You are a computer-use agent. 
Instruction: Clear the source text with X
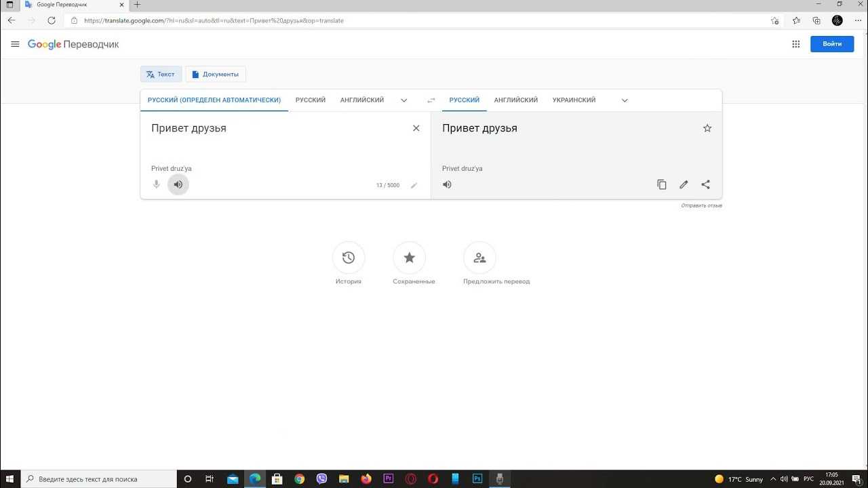pos(416,128)
